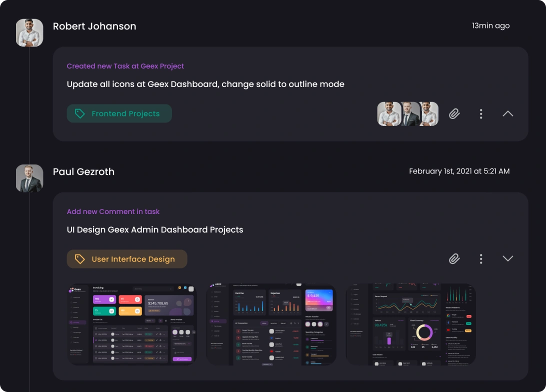
Task: Select the User Interface Design tag
Action: click(x=127, y=258)
